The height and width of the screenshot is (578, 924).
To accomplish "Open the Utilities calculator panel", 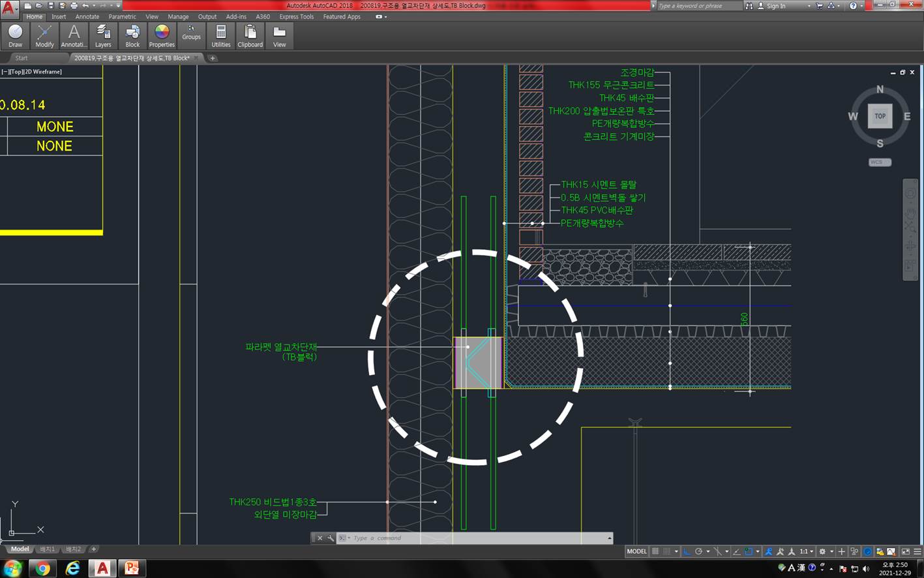I will pos(221,36).
